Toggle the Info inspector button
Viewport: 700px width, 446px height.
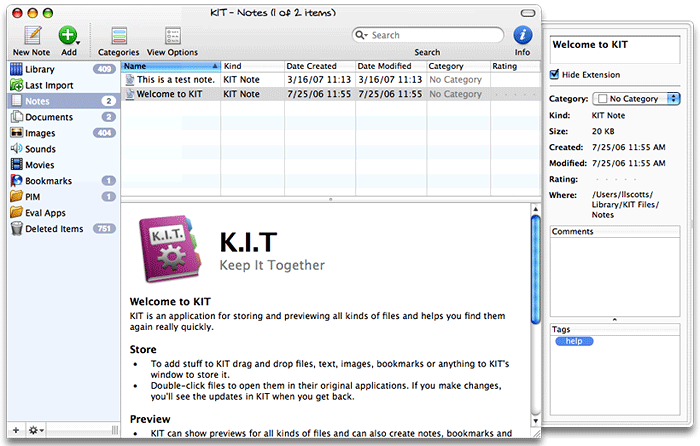click(x=522, y=35)
